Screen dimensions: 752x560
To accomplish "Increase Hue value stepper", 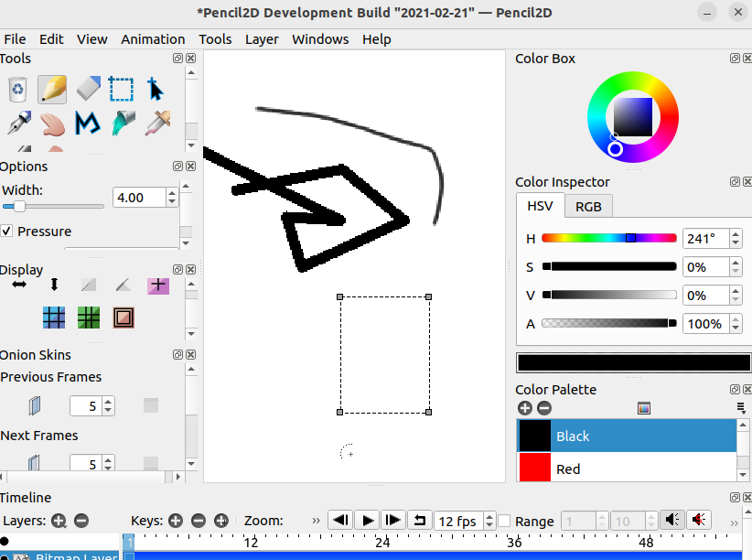I will [x=736, y=234].
